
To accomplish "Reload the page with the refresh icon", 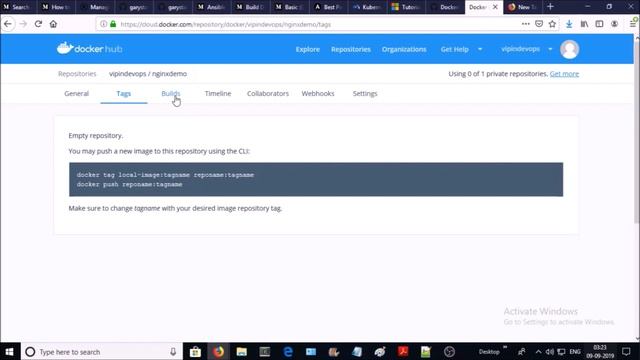I will click(38, 24).
